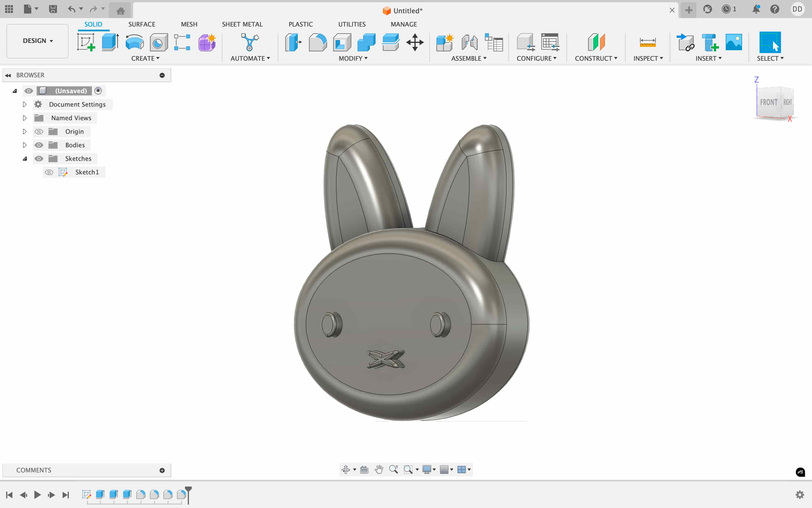This screenshot has height=508, width=812.
Task: Open the Bill of Materials icon
Action: tap(494, 42)
